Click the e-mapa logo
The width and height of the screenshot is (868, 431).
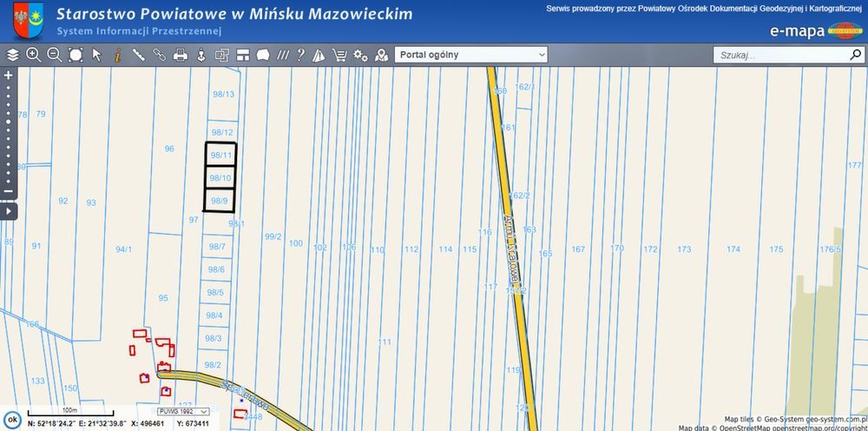(816, 31)
